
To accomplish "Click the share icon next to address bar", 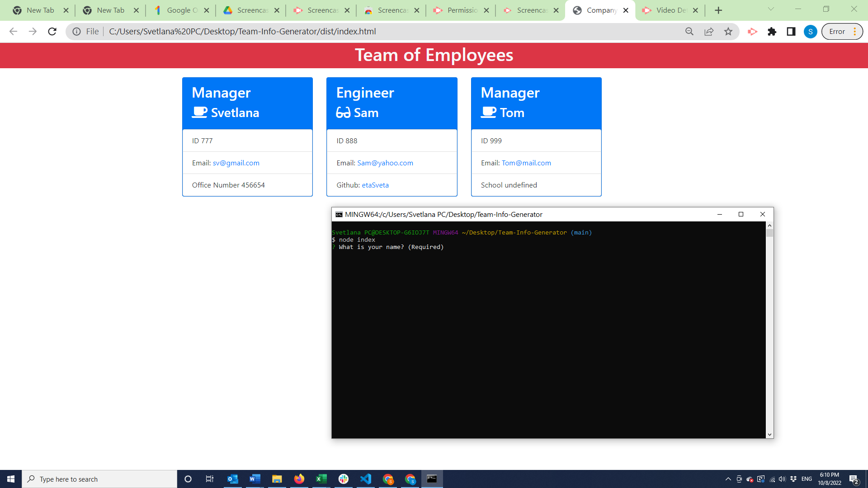I will 709,32.
